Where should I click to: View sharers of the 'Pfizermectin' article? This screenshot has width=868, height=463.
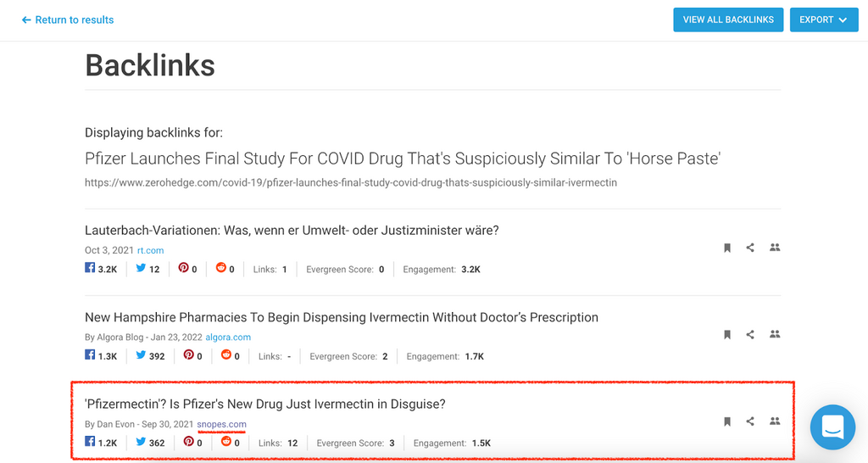coord(774,421)
